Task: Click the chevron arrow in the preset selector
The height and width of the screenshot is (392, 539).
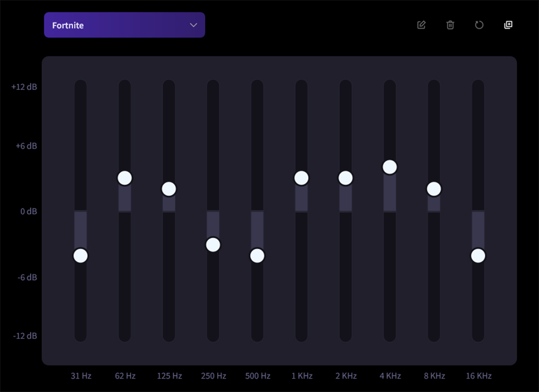Action: (194, 25)
